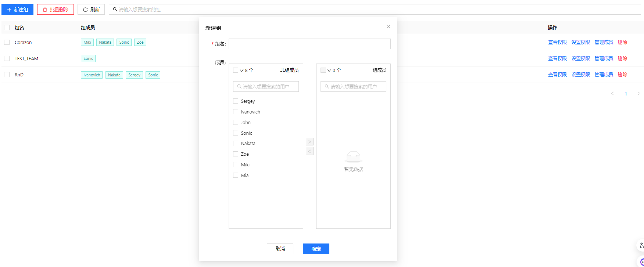Click the non-member user search box

click(266, 87)
